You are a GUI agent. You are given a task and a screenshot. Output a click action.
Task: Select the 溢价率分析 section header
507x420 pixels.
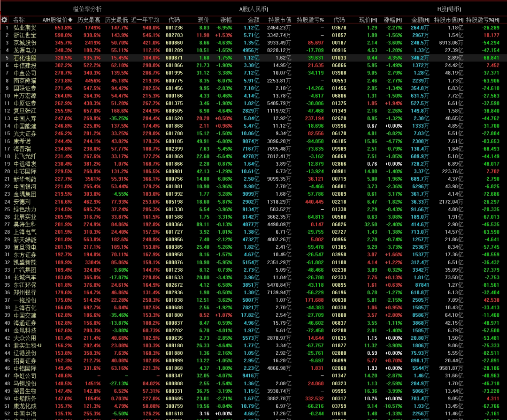pyautogui.click(x=87, y=9)
